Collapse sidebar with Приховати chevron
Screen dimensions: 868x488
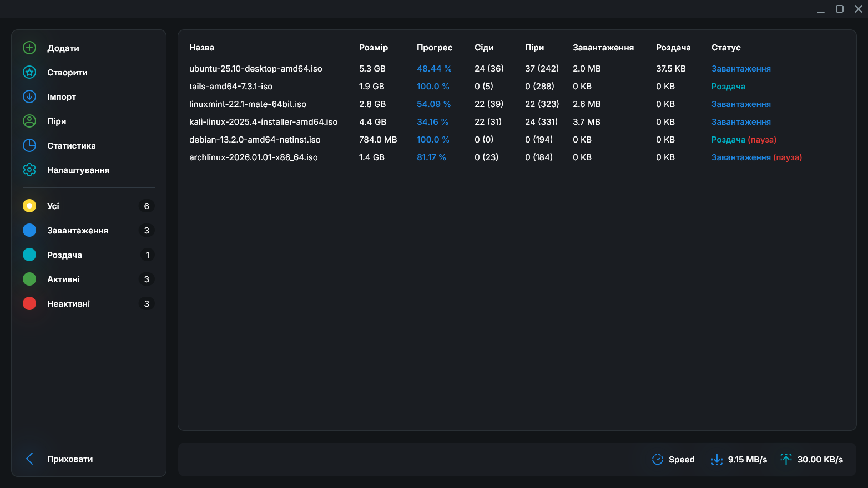click(30, 459)
